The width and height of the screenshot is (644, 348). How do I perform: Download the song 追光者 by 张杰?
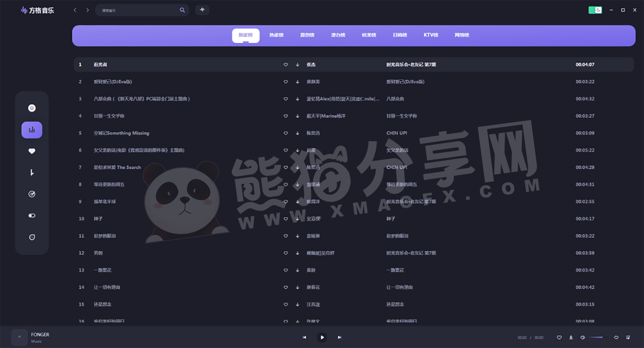(x=297, y=65)
